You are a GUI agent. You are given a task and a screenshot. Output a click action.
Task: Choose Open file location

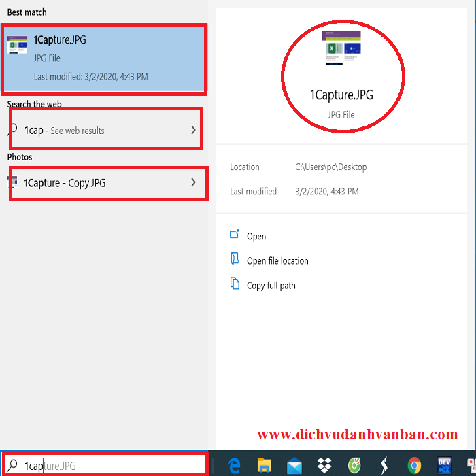[x=277, y=260]
